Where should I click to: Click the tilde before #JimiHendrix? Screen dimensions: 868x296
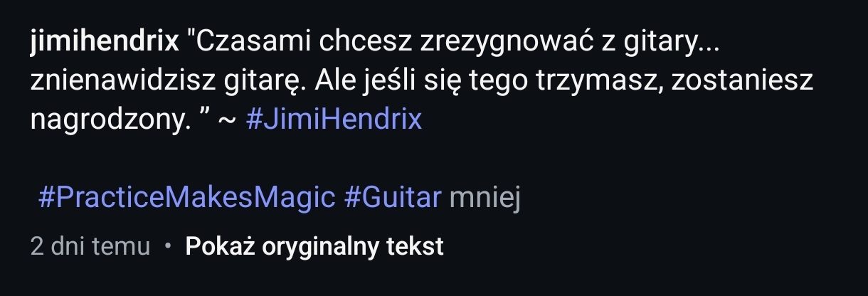point(226,120)
